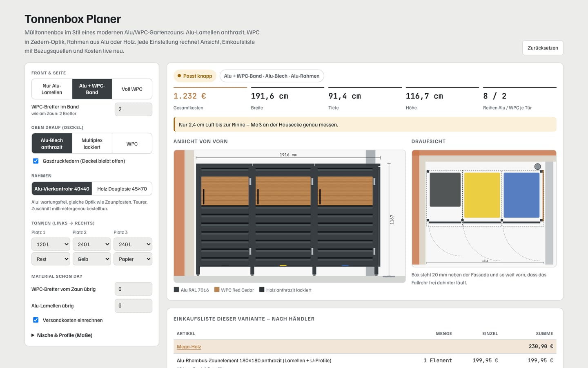588x368 pixels.
Task: Toggle Gasdruckfedern checkbox
Action: tap(36, 161)
